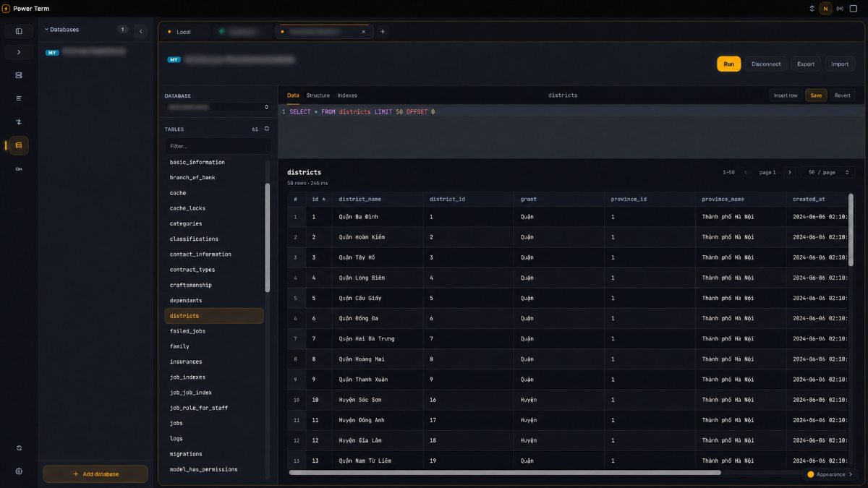Refresh the tables list
868x488 pixels.
(x=266, y=129)
